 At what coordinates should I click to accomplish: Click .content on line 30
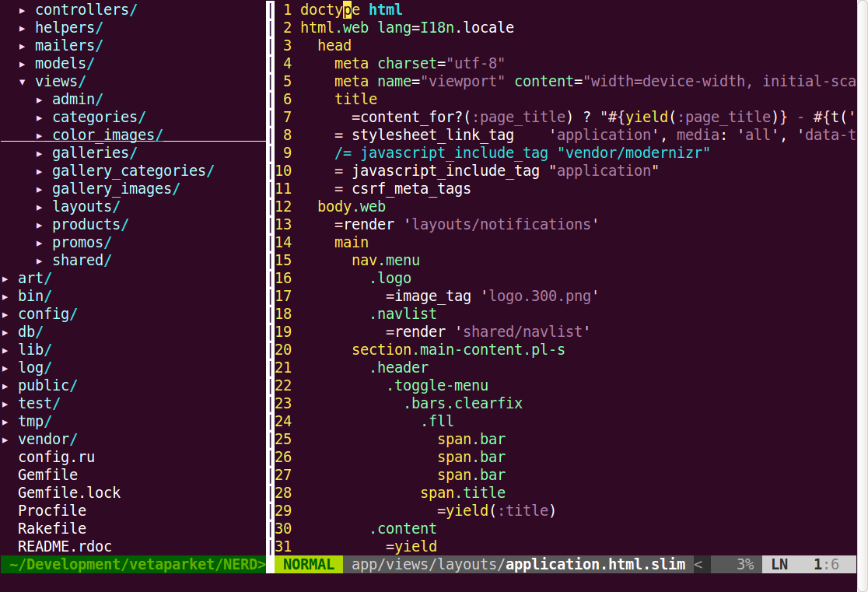tap(402, 528)
